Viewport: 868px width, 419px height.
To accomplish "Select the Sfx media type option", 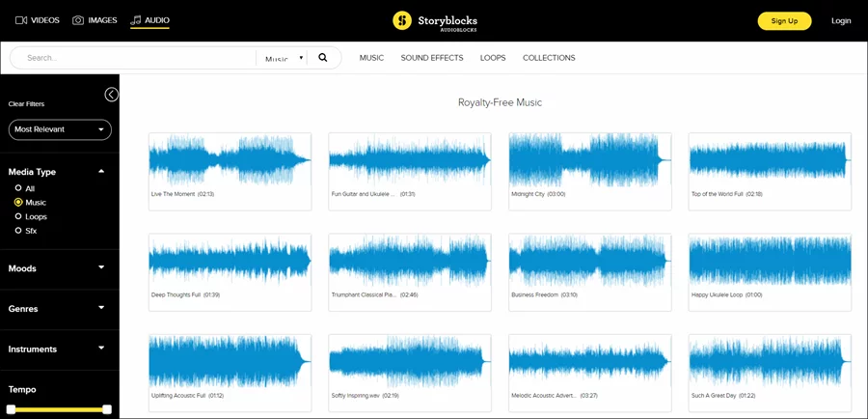I will coord(18,231).
